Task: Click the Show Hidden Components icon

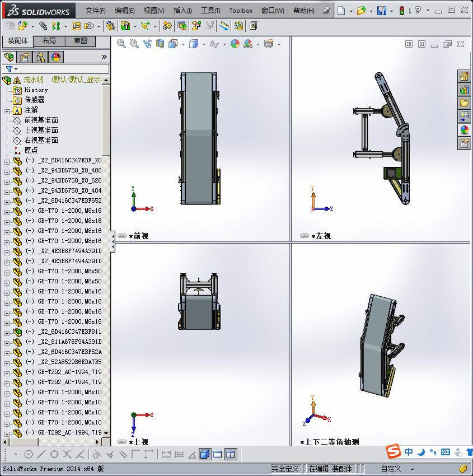Action: 110,26
